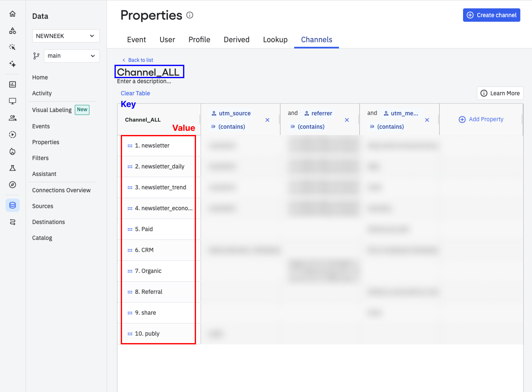532x392 pixels.
Task: Open the flame icon in left rail
Action: [13, 151]
